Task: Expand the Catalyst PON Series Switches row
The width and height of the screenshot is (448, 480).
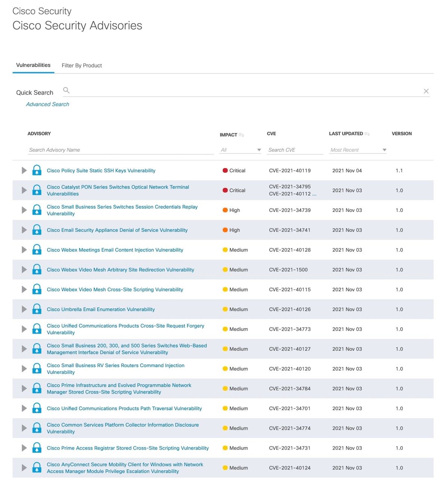Action: (x=24, y=190)
